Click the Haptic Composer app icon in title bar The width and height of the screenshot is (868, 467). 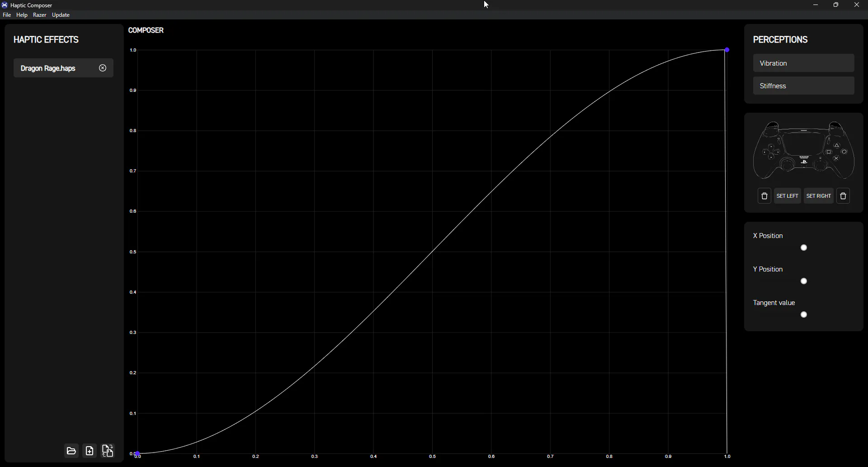[x=5, y=5]
